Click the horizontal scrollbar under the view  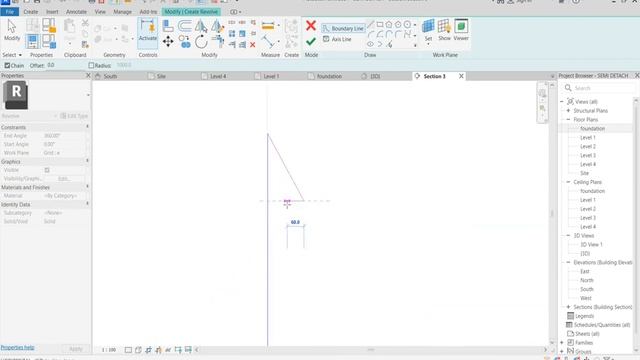pyautogui.click(x=371, y=350)
